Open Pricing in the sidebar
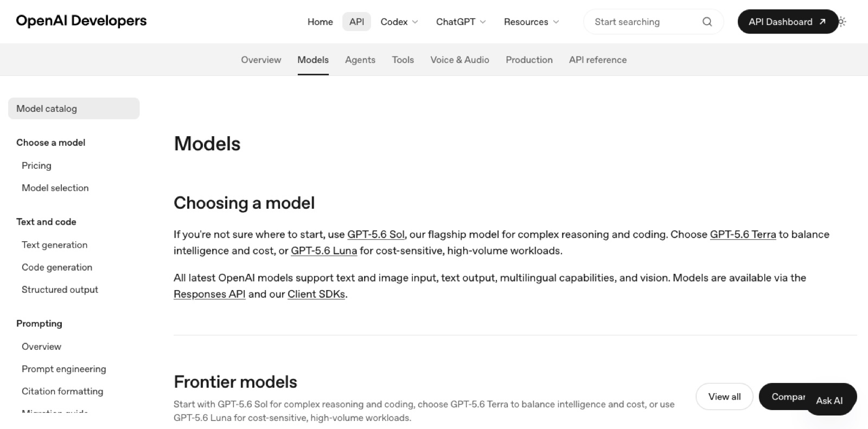Image resolution: width=868 pixels, height=429 pixels. (36, 165)
